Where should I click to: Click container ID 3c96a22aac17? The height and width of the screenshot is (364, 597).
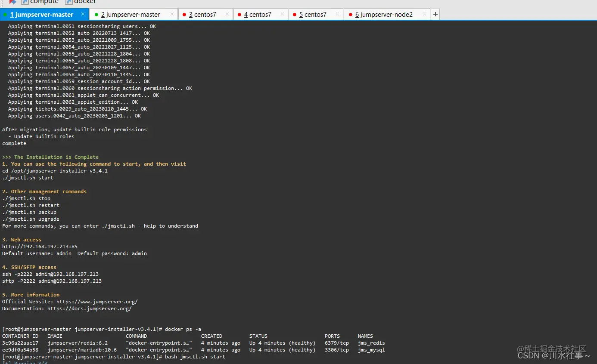click(x=20, y=343)
